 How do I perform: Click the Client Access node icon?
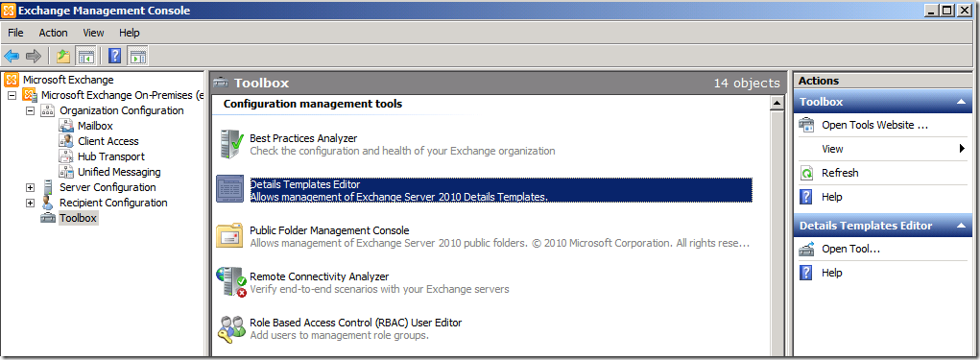click(66, 141)
